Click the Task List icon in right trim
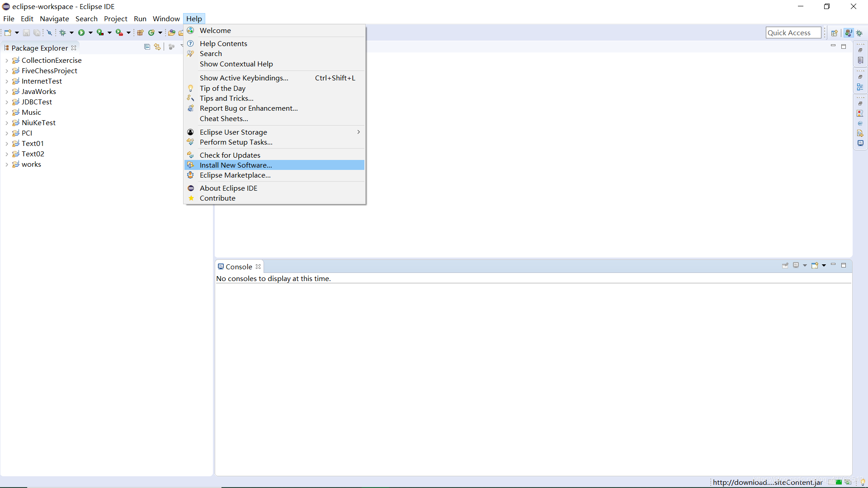This screenshot has height=488, width=868. point(860,61)
